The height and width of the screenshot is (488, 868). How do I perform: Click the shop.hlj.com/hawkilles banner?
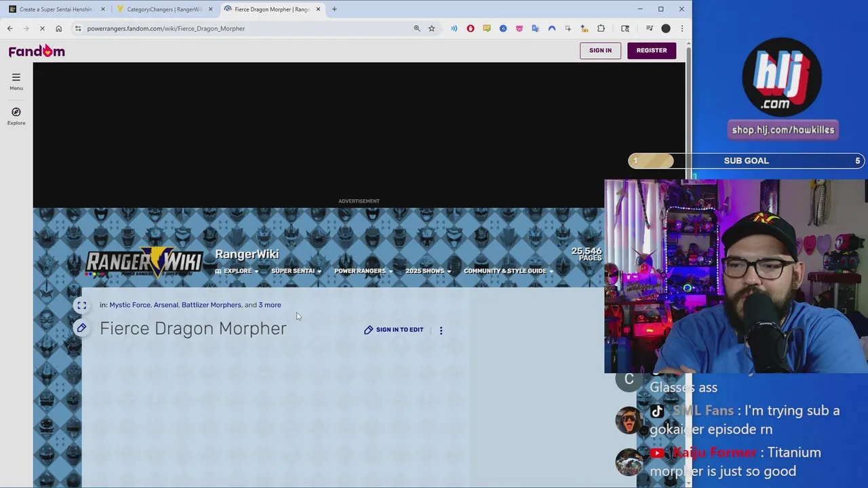click(783, 130)
